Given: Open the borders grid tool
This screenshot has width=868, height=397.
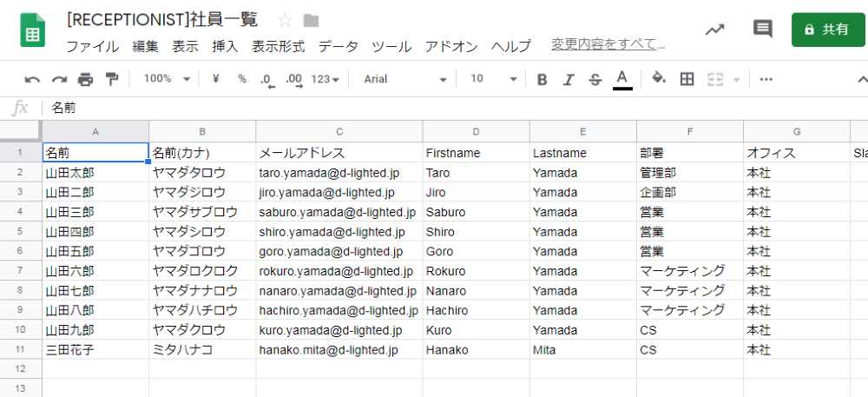Looking at the screenshot, I should [x=687, y=79].
